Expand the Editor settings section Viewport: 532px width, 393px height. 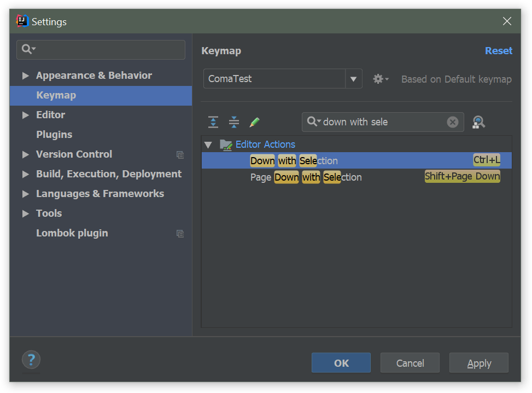[x=25, y=115]
